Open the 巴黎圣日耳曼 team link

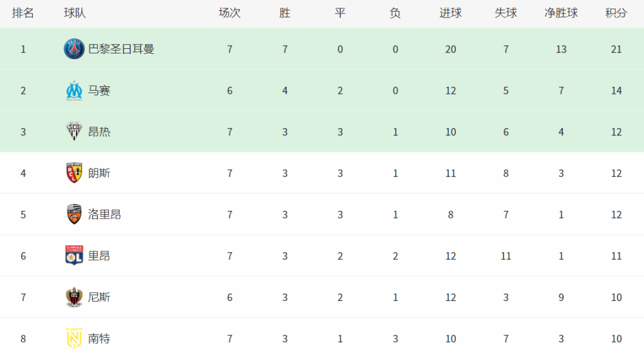[121, 50]
